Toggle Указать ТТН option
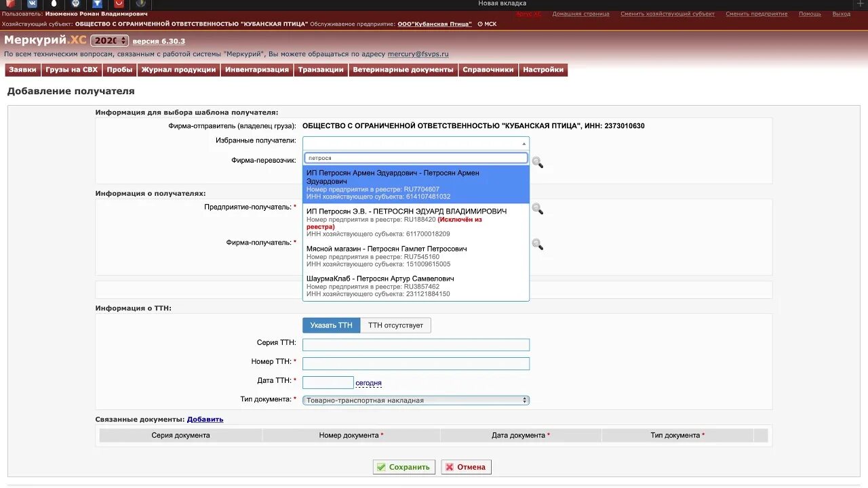868x488 pixels. (x=331, y=325)
